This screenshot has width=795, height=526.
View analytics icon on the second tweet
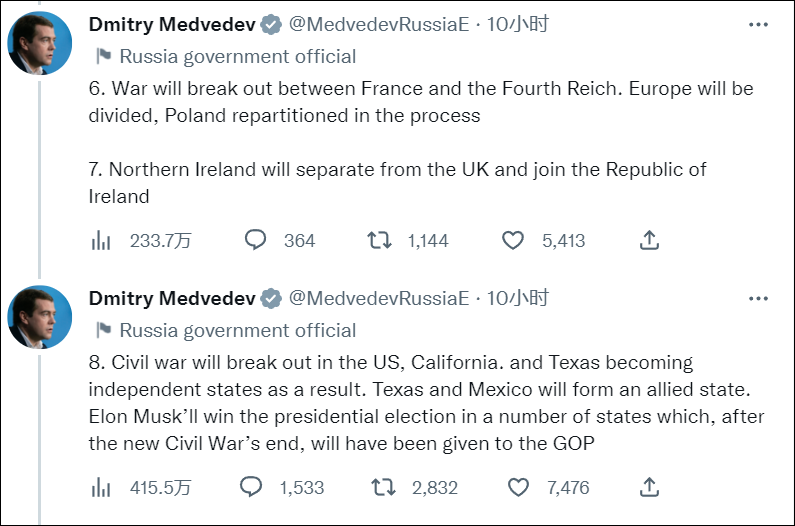click(x=101, y=487)
